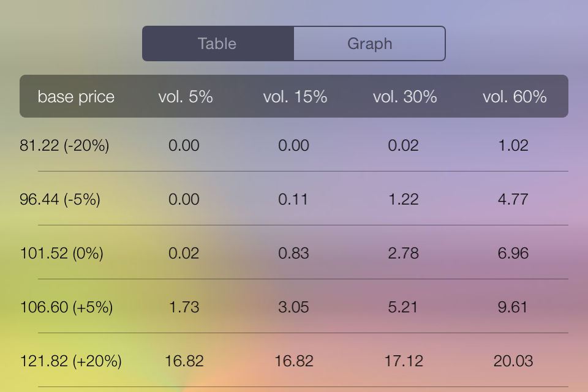Viewport: 588px width, 392px height.
Task: Click the base price column header
Action: [76, 97]
